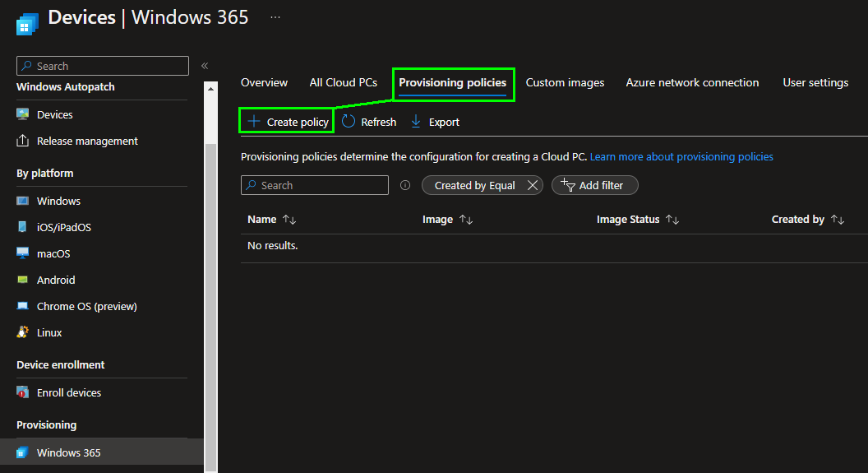The height and width of the screenshot is (473, 868).
Task: Click the Windows icon in the sidebar
Action: (x=23, y=201)
